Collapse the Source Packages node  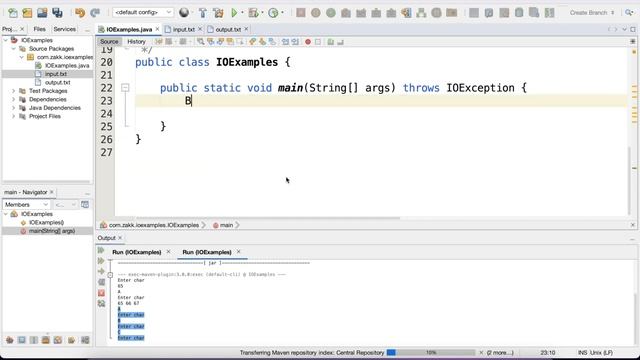tap(13, 49)
